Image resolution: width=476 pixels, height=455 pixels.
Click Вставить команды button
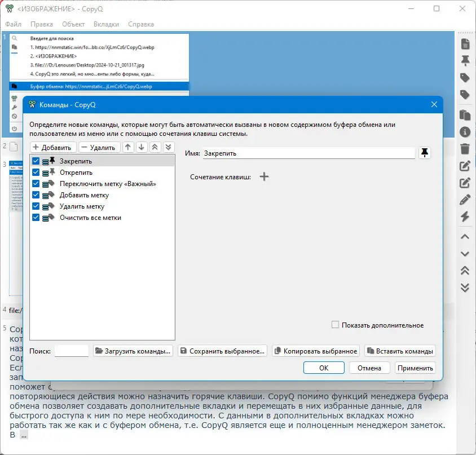pyautogui.click(x=400, y=351)
